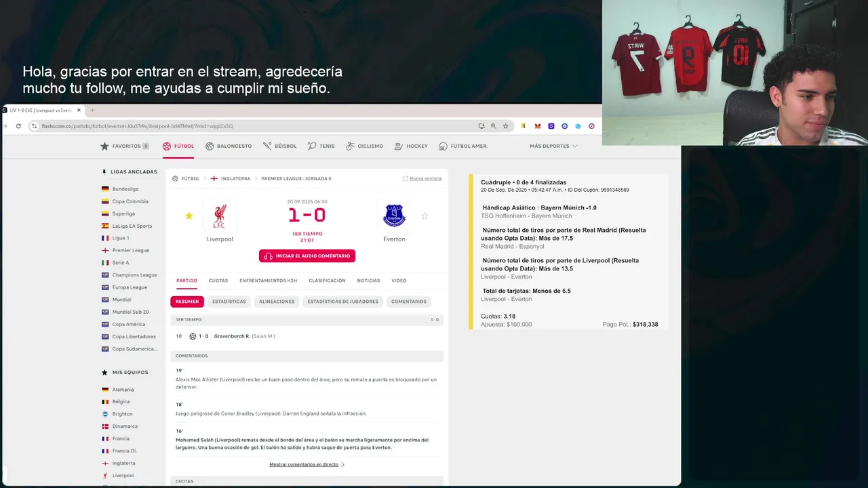Open Serie A league
Screen dimensions: 868x488
pyautogui.click(x=120, y=262)
